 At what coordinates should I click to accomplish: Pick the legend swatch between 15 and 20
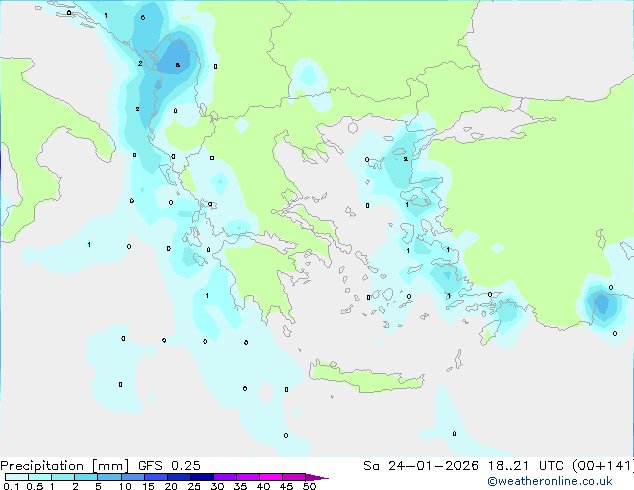point(156,477)
